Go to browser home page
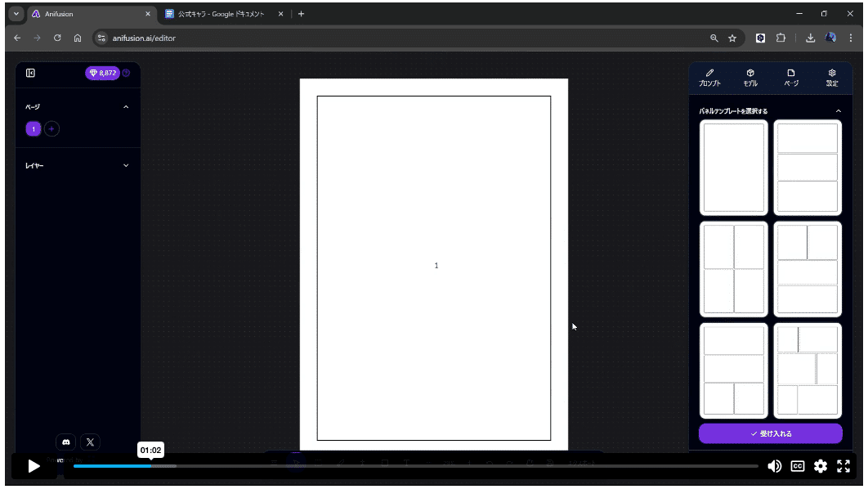The height and width of the screenshot is (489, 868). click(78, 38)
